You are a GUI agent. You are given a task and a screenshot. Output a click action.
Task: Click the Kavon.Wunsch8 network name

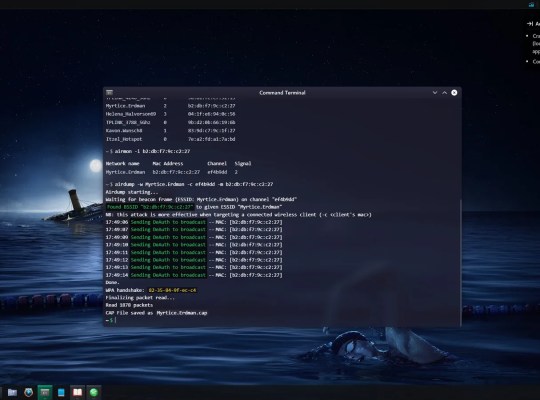pos(124,131)
